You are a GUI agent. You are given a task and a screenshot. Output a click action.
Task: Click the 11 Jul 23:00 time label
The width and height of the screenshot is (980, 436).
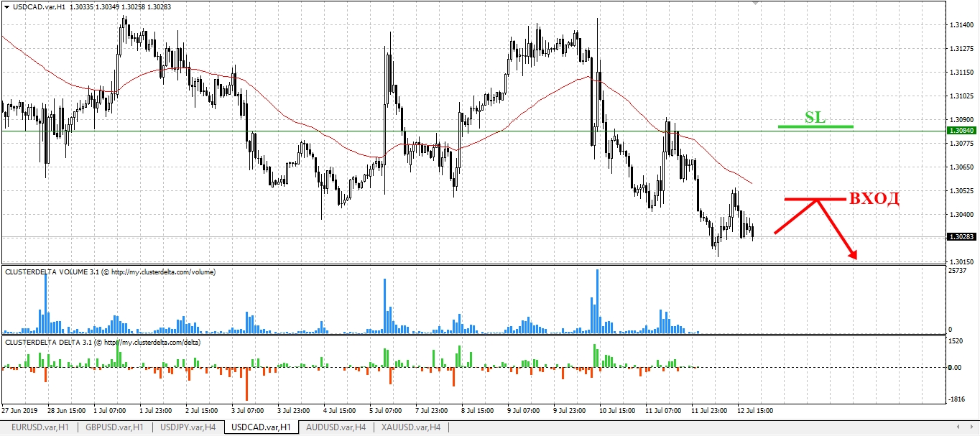coord(710,412)
